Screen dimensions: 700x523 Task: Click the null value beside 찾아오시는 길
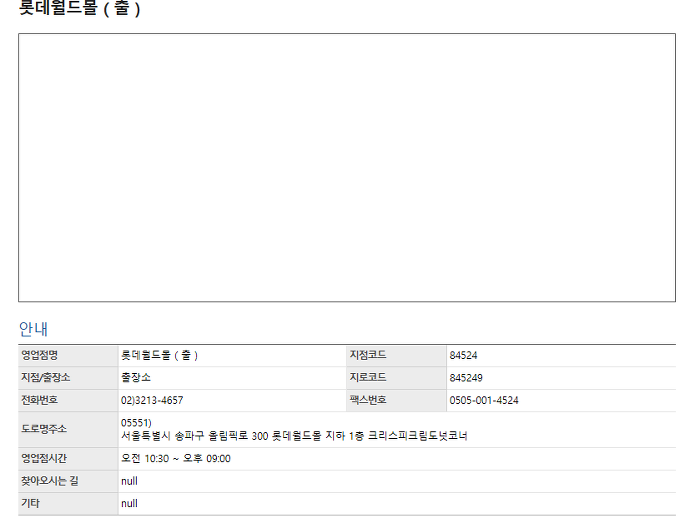(129, 481)
